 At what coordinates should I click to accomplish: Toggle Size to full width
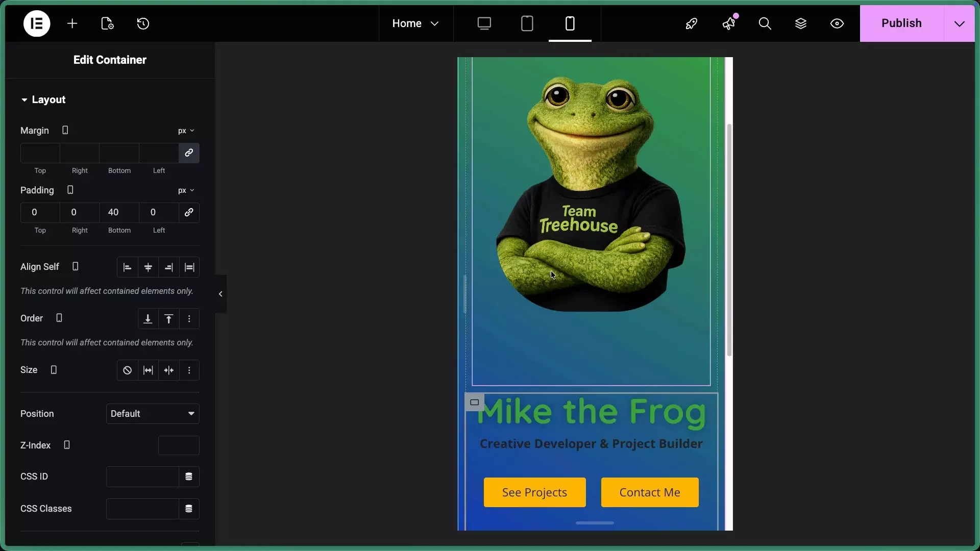148,370
